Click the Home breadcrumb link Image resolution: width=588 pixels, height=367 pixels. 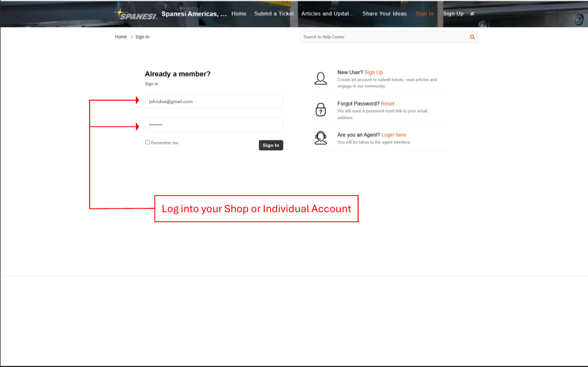pyautogui.click(x=121, y=37)
